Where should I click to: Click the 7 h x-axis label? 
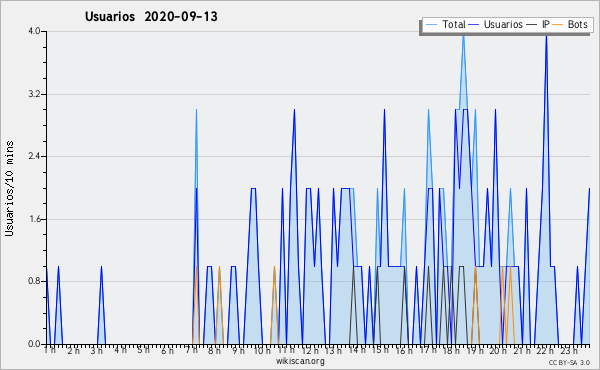tap(191, 350)
